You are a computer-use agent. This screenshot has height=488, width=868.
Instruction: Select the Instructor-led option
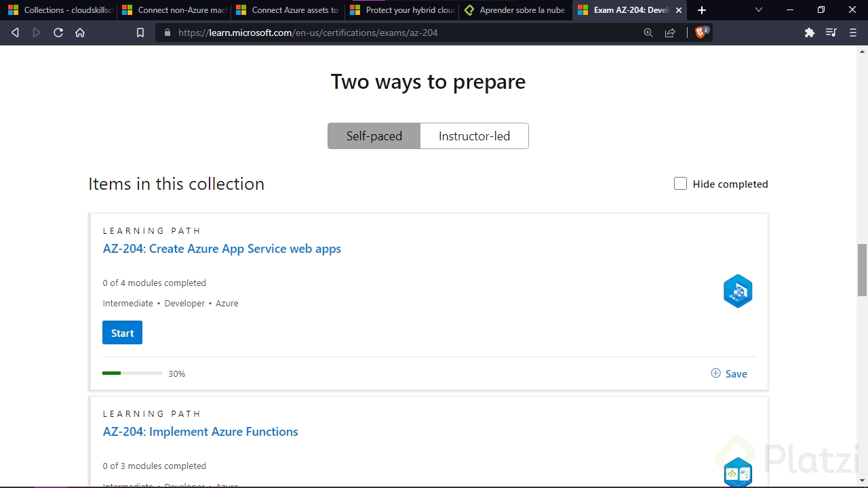pos(474,136)
